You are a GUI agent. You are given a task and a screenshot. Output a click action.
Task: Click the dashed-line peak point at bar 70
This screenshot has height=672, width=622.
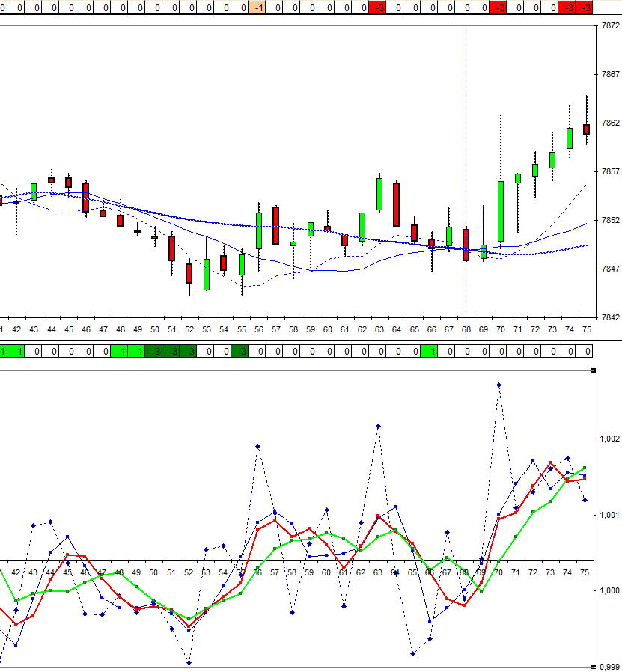click(x=499, y=385)
